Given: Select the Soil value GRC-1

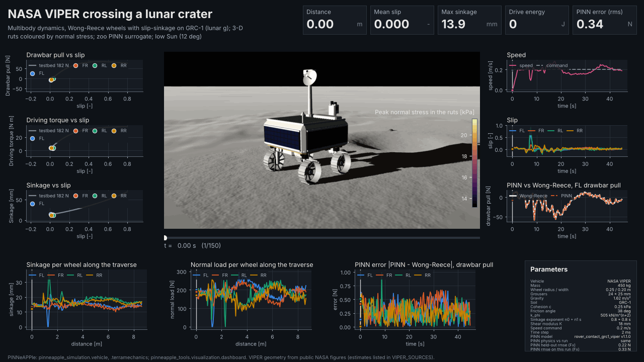Looking at the screenshot, I should (x=625, y=303).
